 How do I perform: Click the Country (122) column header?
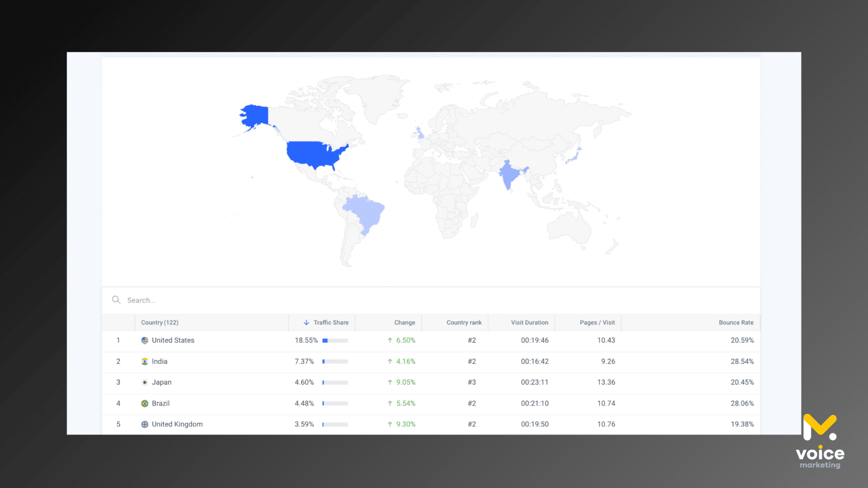coord(160,323)
